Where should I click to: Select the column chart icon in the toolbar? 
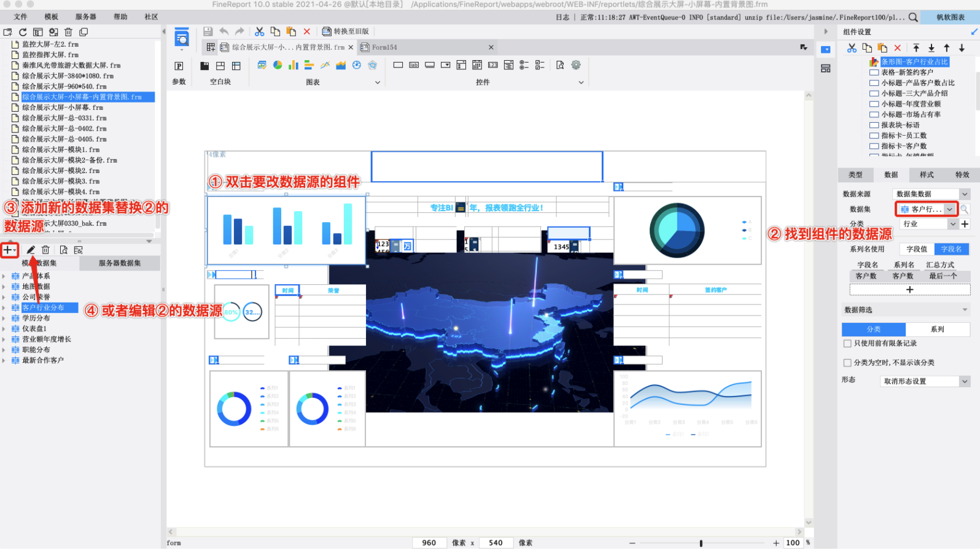pyautogui.click(x=294, y=65)
